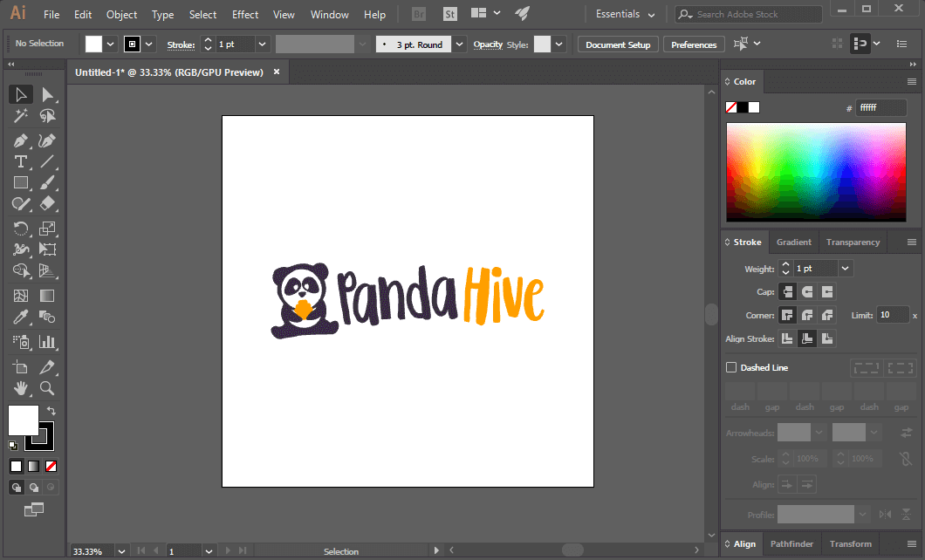Set stroke cap to Round Cap

[806, 291]
